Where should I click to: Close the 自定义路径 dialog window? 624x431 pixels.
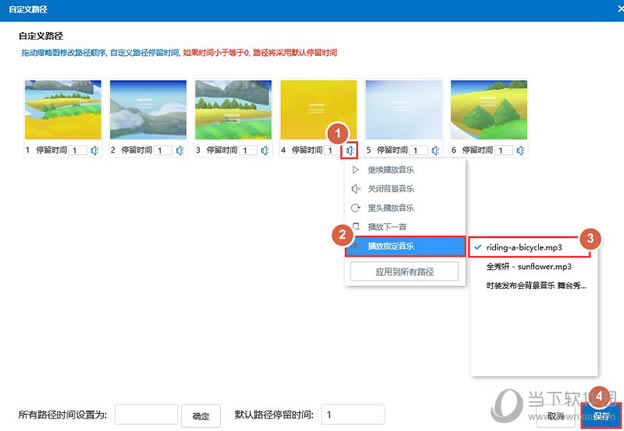coord(612,7)
